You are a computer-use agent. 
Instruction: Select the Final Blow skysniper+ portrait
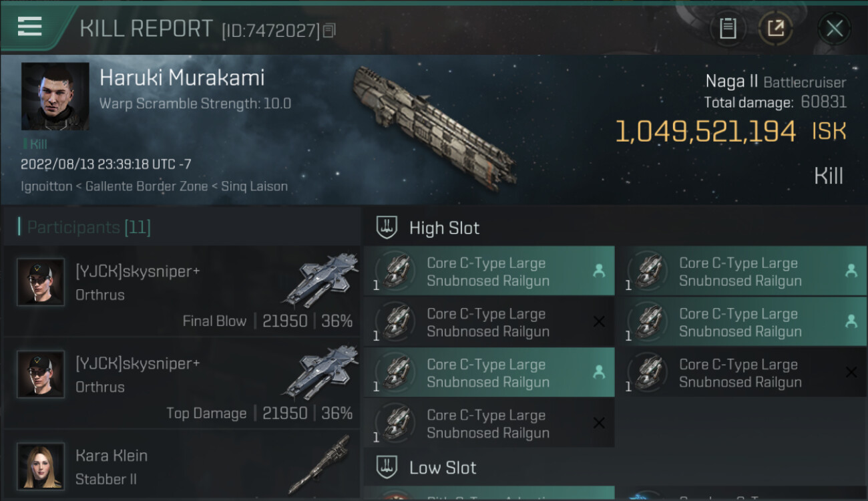tap(41, 282)
